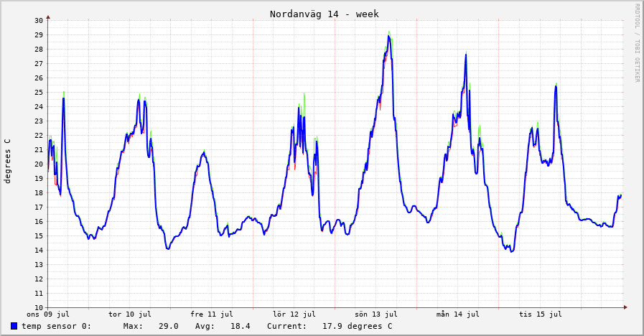Click the chart title "Nordanväg 14 - week"
The image size is (644, 336).
(x=324, y=14)
